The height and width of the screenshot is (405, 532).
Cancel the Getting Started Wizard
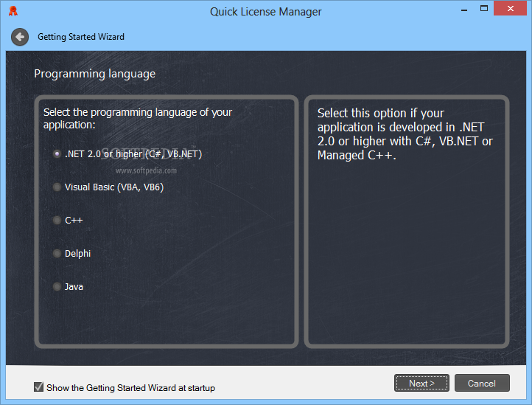[x=482, y=384]
